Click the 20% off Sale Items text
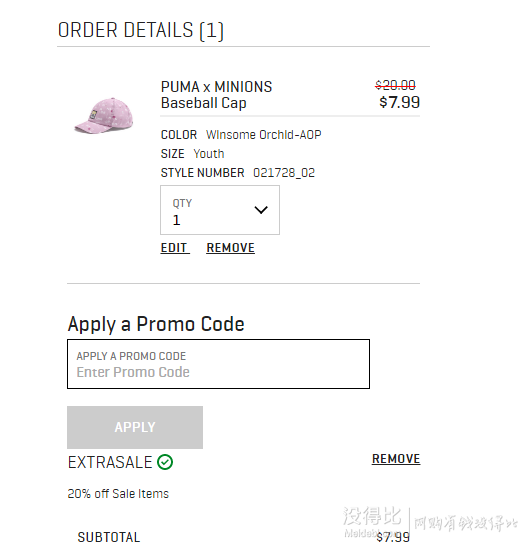This screenshot has width=529, height=557. [118, 493]
